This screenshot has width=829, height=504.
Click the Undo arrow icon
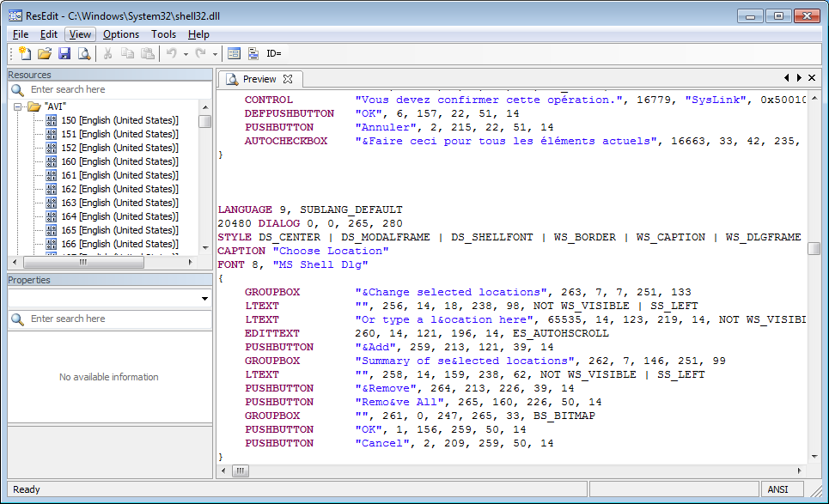(171, 54)
